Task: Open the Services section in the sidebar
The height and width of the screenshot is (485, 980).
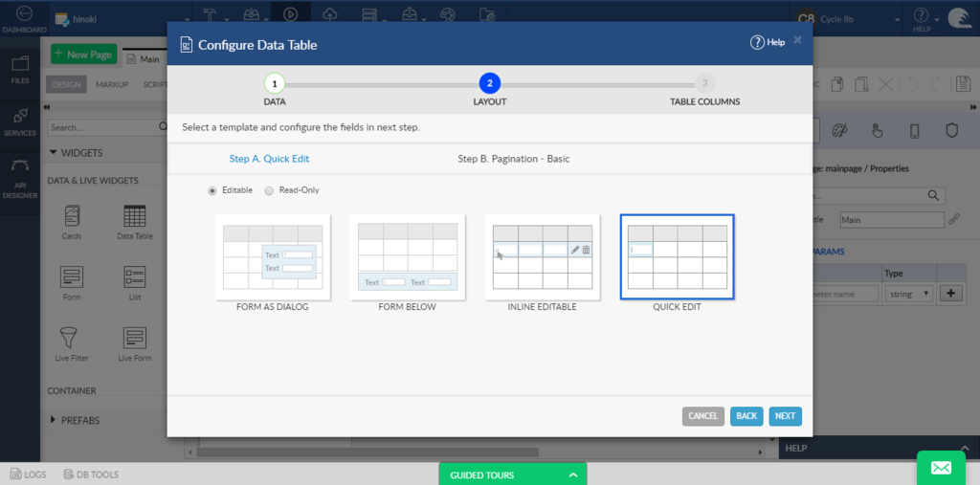Action: 20,121
